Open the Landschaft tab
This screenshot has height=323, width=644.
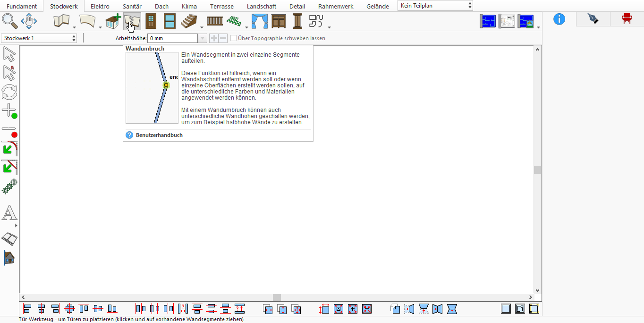tap(262, 6)
